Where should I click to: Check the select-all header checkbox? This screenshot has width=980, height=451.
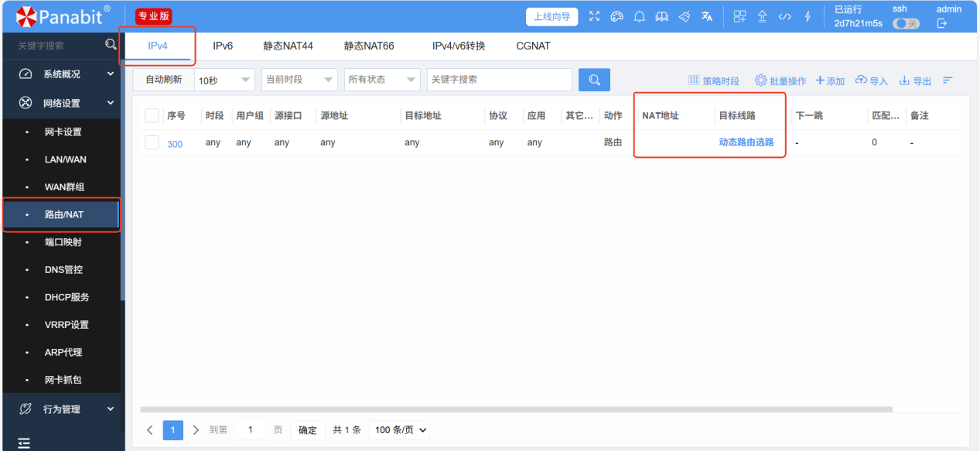[x=152, y=115]
